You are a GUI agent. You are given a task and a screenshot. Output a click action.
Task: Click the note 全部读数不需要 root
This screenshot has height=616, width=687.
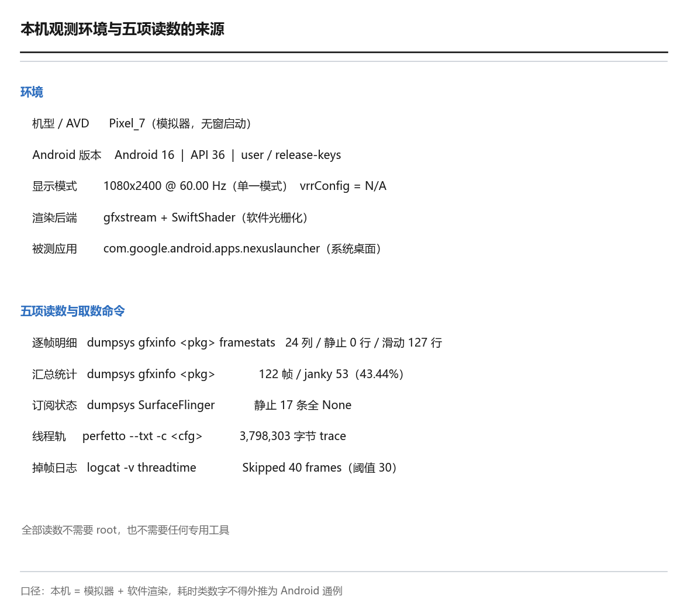click(x=125, y=530)
